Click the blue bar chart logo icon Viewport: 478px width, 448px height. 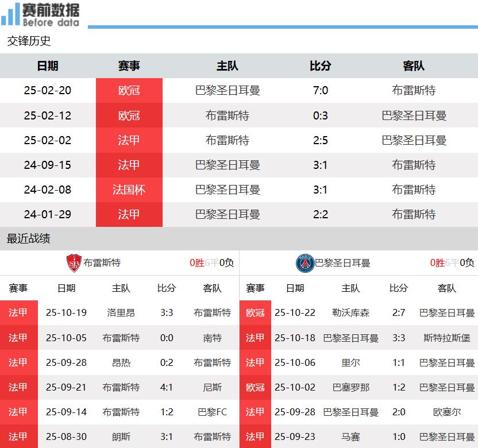click(x=10, y=14)
